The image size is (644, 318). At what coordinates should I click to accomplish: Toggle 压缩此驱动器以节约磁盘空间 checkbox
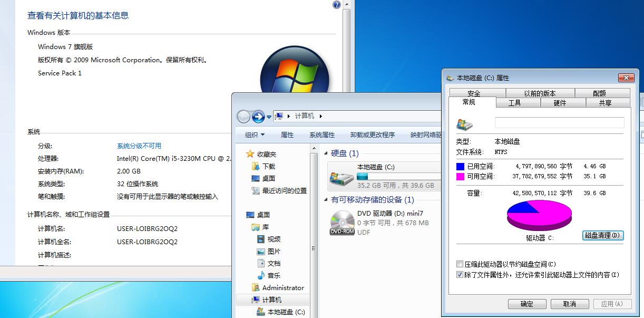[x=460, y=264]
